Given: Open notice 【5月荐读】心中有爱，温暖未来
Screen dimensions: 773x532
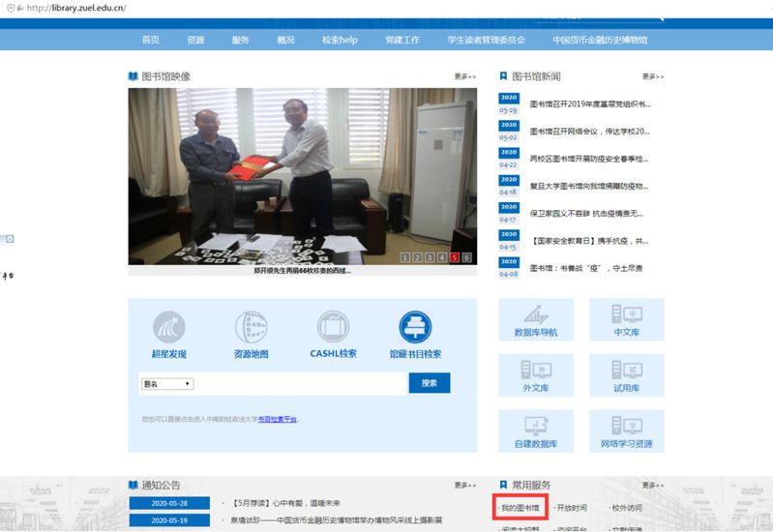Looking at the screenshot, I should 286,503.
